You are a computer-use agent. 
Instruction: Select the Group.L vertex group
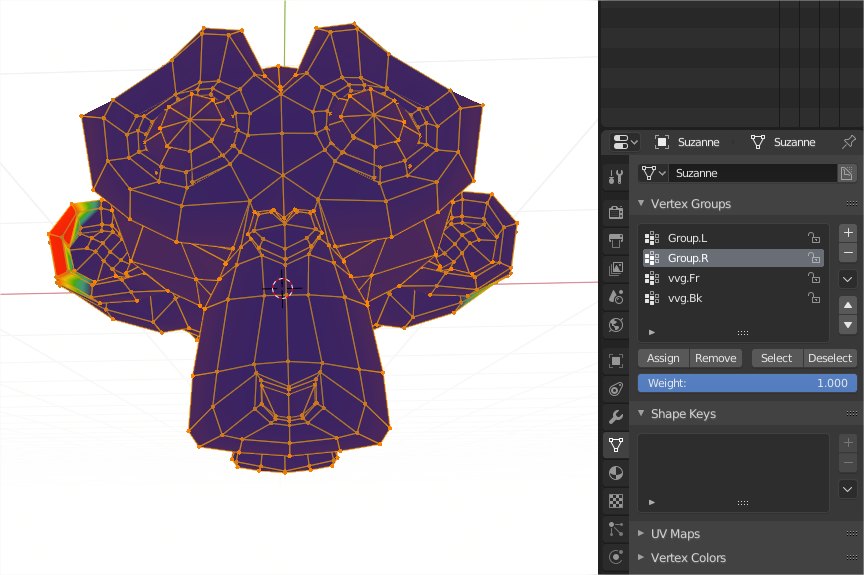click(733, 238)
